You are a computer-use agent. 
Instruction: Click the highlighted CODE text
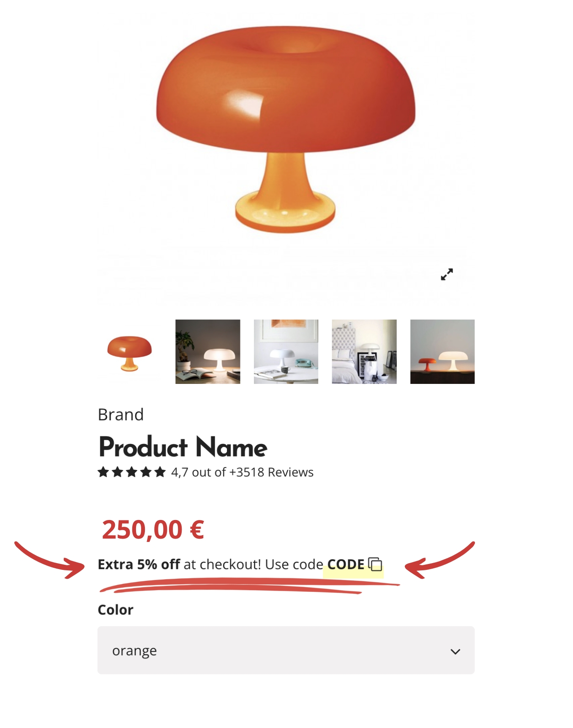click(x=346, y=564)
